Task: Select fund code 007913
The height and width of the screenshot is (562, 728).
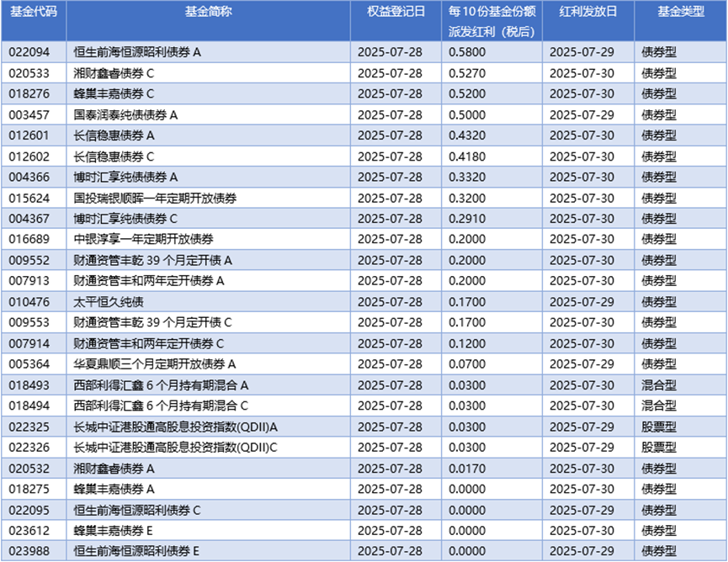Action: pos(29,281)
